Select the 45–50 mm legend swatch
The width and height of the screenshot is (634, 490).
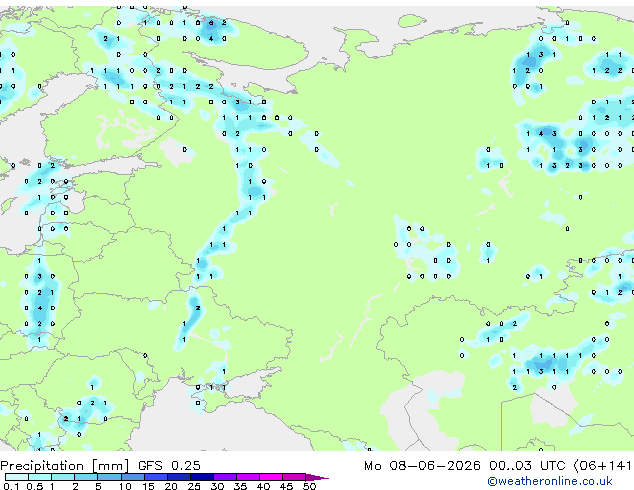pos(294,477)
